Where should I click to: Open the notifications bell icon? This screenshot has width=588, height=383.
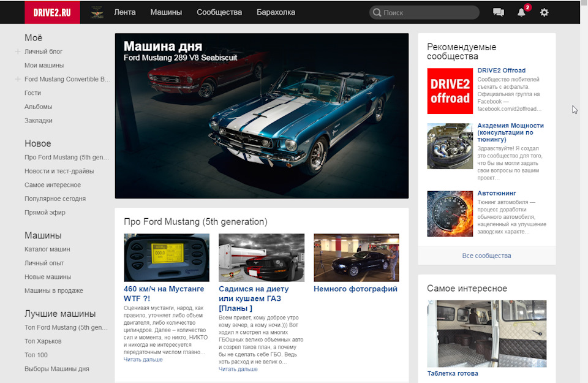[521, 12]
